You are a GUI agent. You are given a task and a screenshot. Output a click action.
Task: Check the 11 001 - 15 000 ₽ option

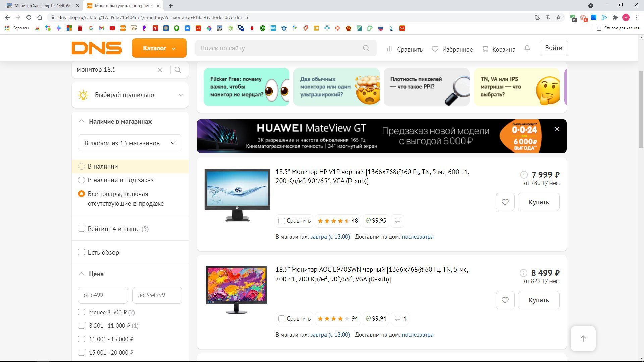pyautogui.click(x=82, y=339)
